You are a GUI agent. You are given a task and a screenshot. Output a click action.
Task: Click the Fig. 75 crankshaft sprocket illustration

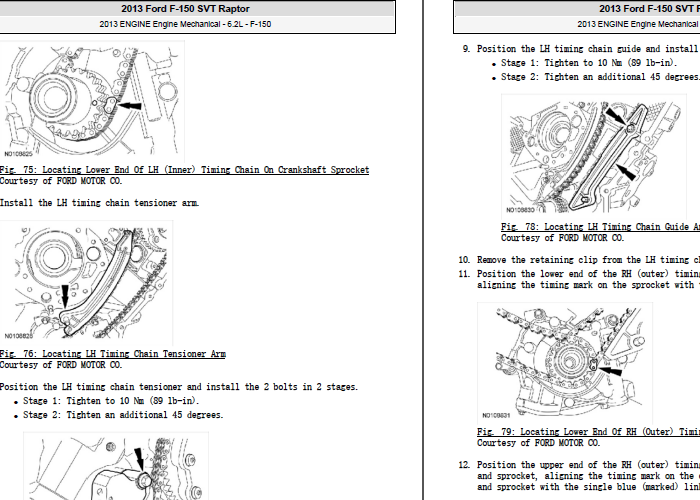tap(92, 100)
